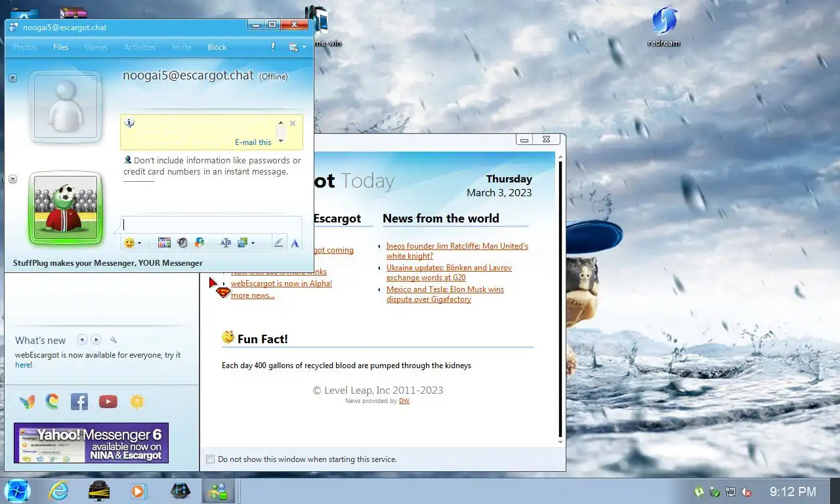This screenshot has width=840, height=504.
Task: Switch to handwriting pen mode
Action: 278,243
